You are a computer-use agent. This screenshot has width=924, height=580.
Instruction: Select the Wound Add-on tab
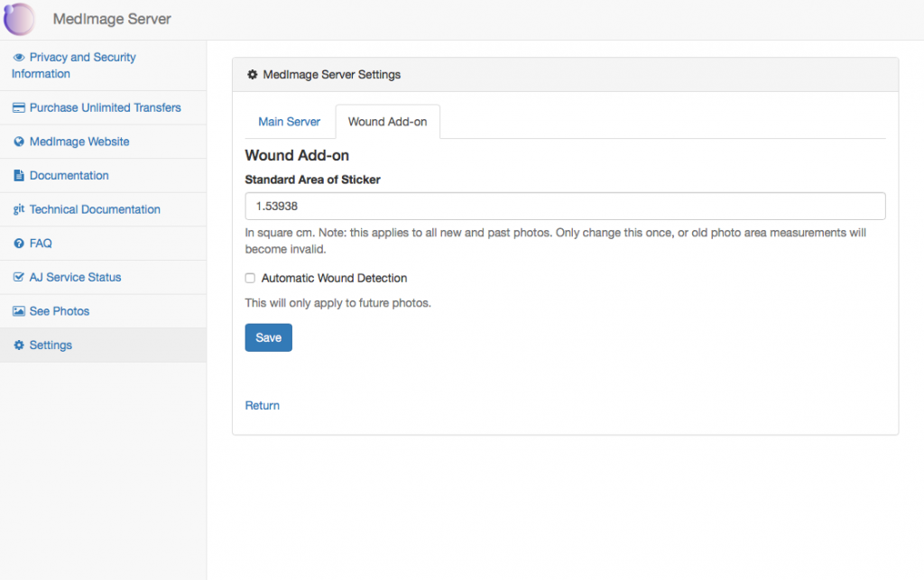coord(387,121)
